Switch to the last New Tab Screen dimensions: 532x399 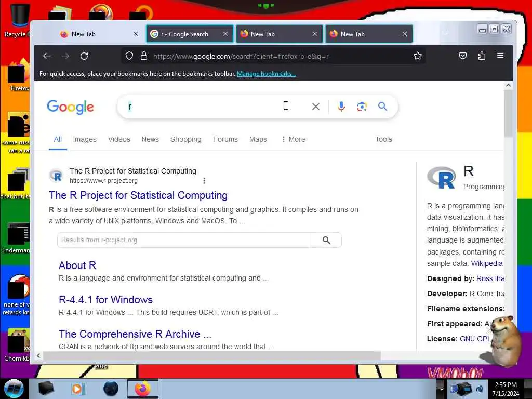(x=369, y=34)
